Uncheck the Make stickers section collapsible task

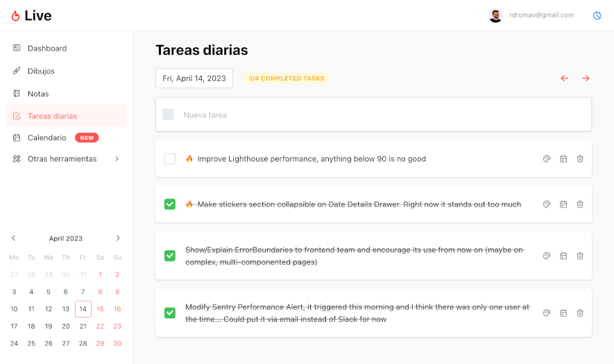169,204
